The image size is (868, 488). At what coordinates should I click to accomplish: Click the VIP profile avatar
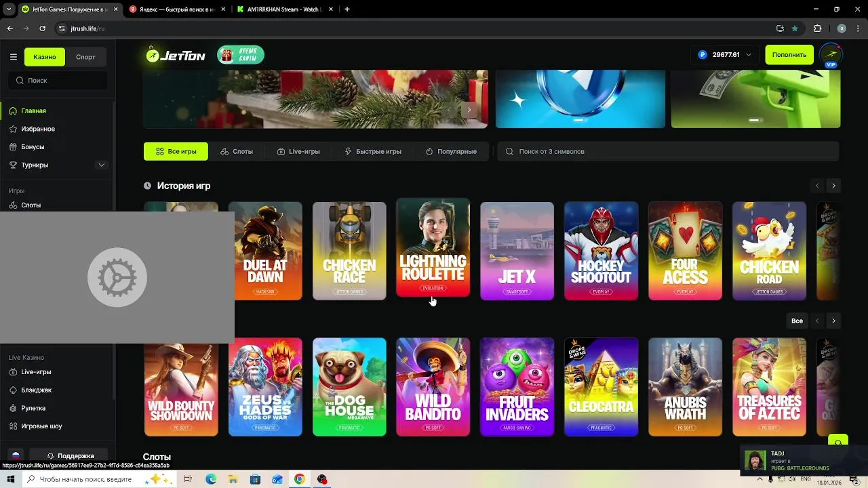(831, 55)
